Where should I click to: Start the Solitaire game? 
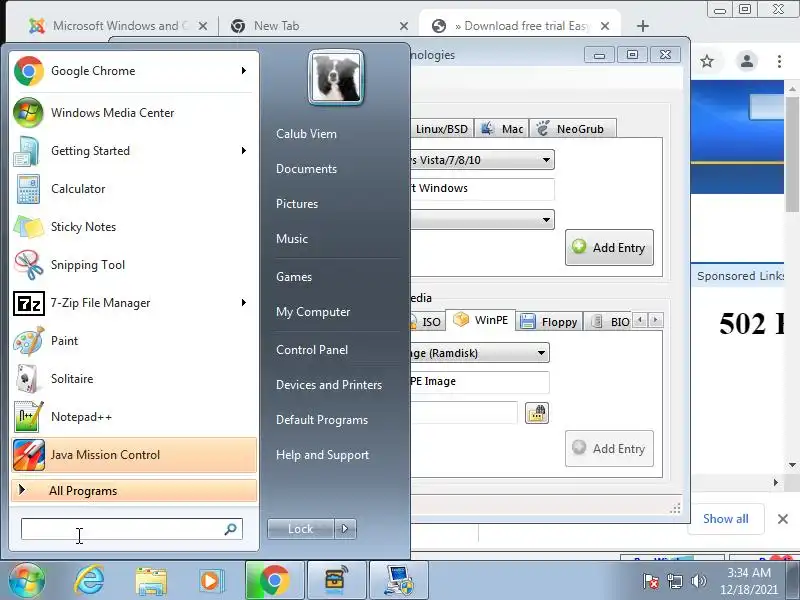(x=134, y=379)
